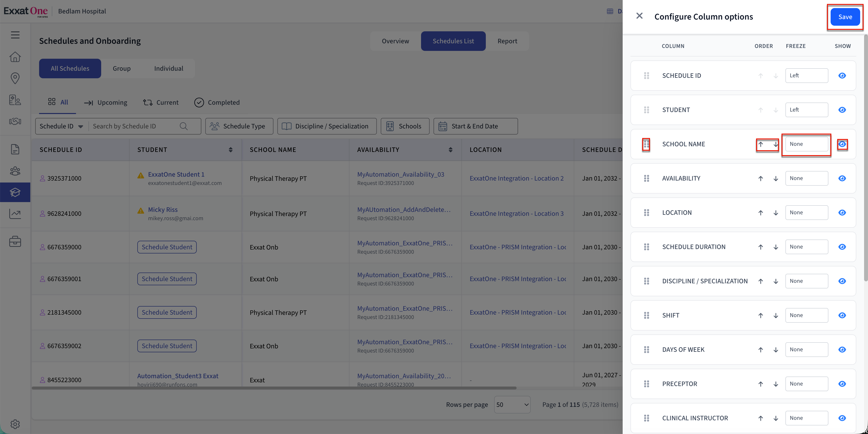Viewport: 868px width, 434px height.
Task: Open the handshake partnerships sidebar icon
Action: (15, 121)
